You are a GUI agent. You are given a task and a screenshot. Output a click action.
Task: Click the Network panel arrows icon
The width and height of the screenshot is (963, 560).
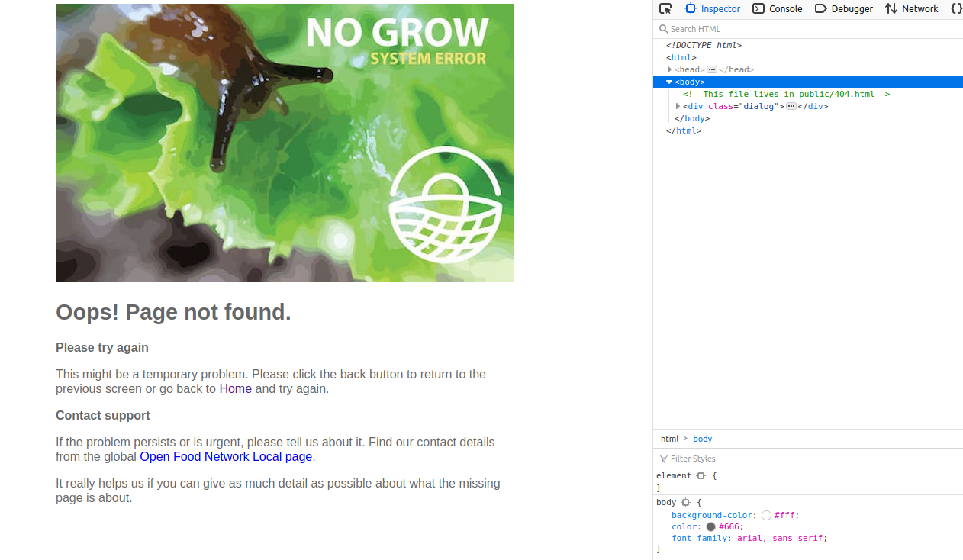pos(891,8)
